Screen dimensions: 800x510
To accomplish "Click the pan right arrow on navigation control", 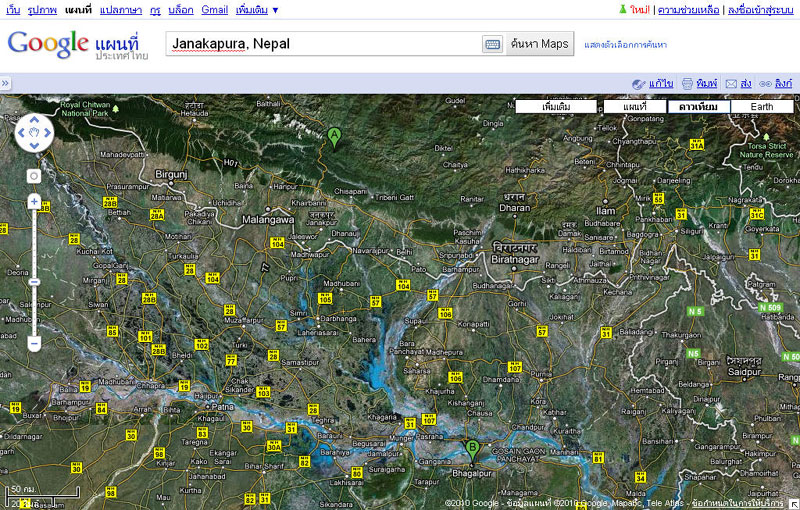I will (x=47, y=132).
